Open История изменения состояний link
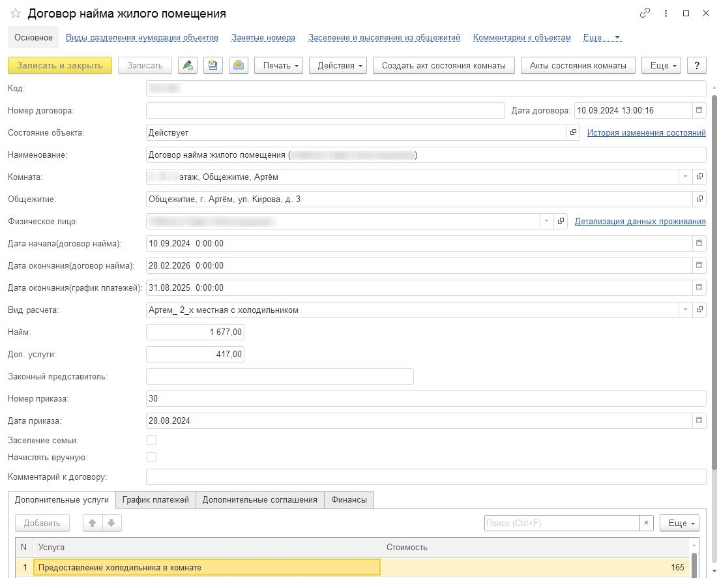This screenshot has height=588, width=719. pos(646,132)
